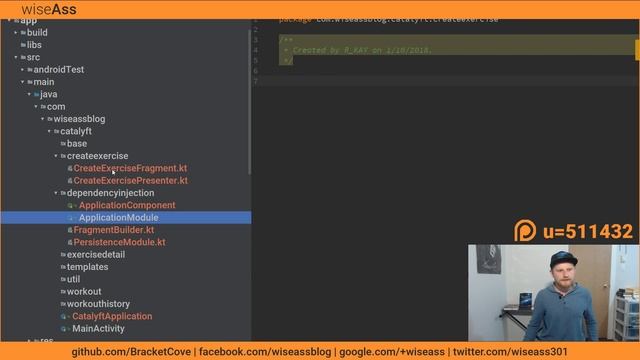Open FragmentBuilder.kt in the tree

tap(114, 230)
